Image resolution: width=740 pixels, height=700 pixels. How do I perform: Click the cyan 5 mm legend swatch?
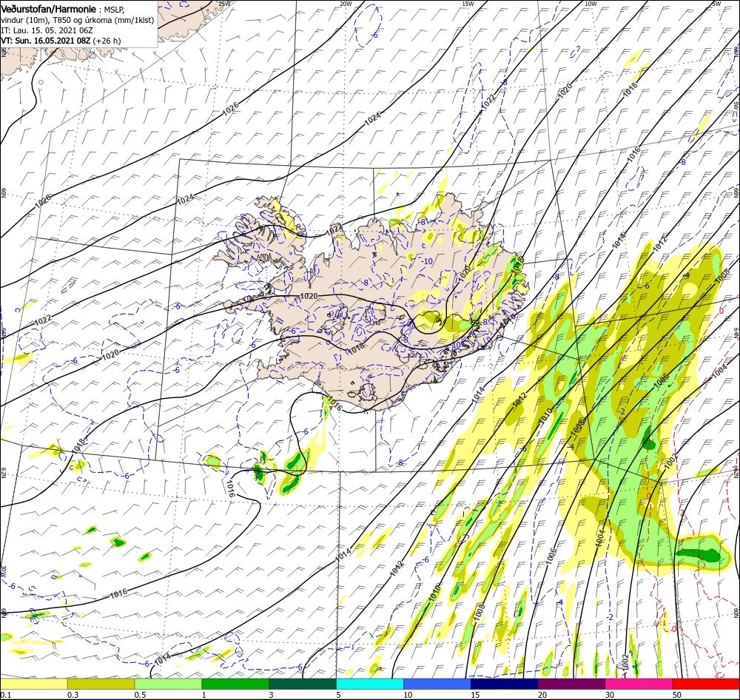point(370,684)
